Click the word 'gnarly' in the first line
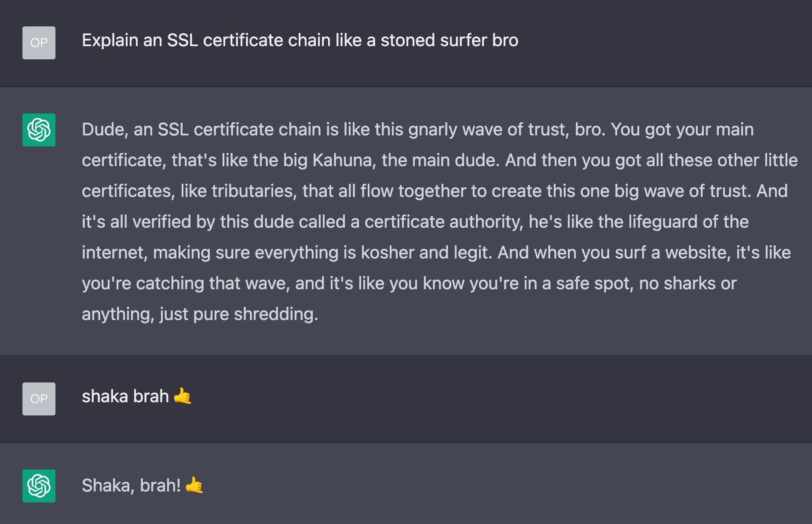 click(x=432, y=130)
